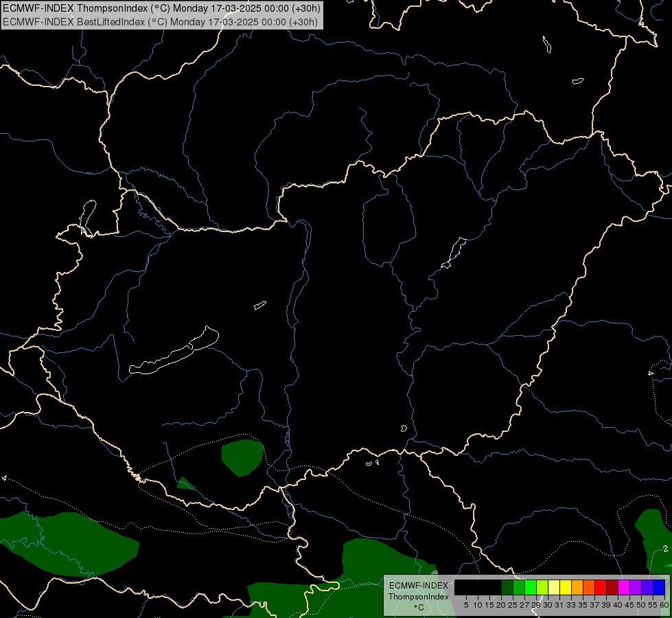
Task: Select the pure yellow 31–33 legend swatch
Action: click(566, 587)
